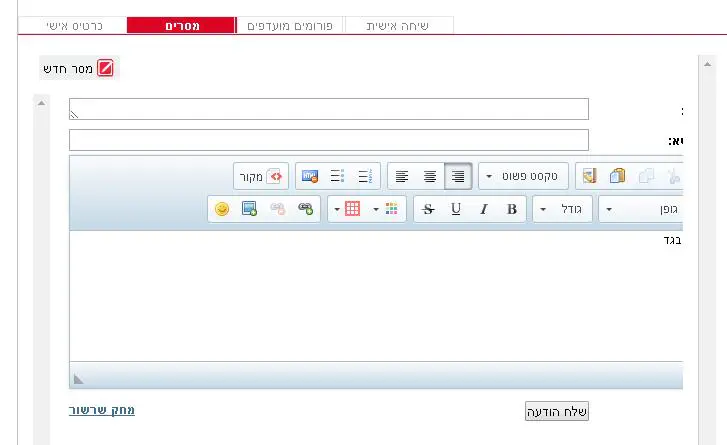Click the paste from Word icon
Screen dimensions: 727x445
589,176
